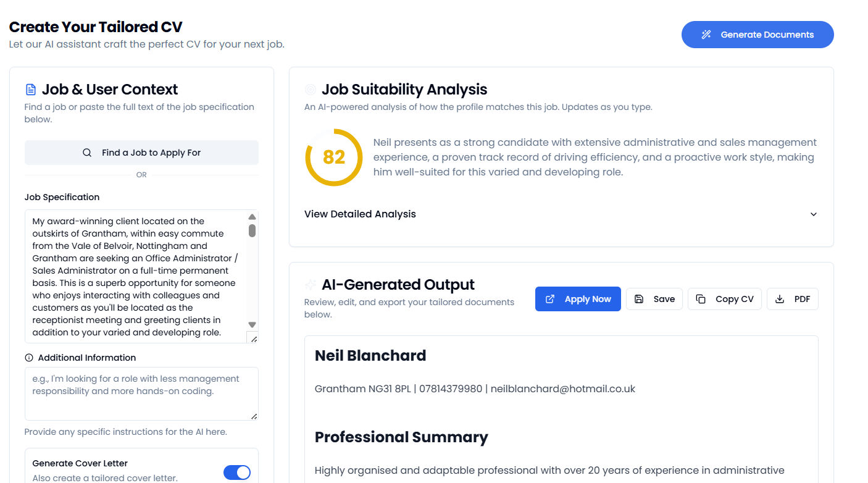Click the copy icon on Copy CV

click(x=701, y=298)
